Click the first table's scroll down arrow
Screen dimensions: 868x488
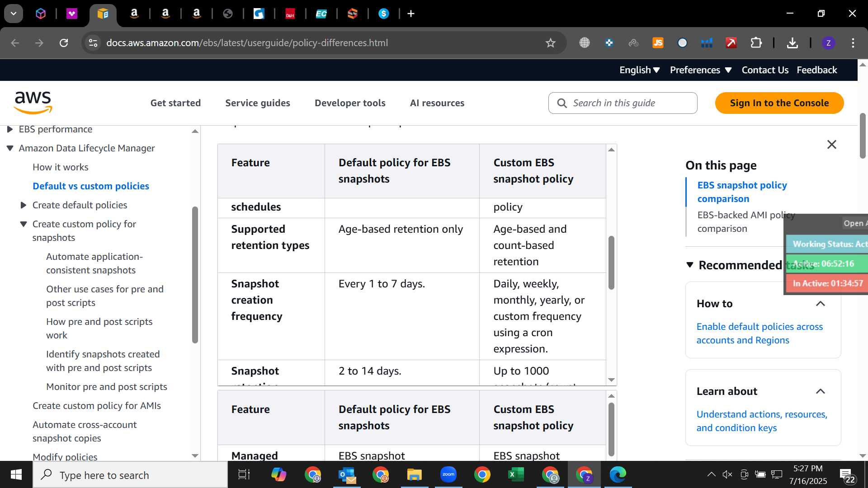click(x=611, y=380)
